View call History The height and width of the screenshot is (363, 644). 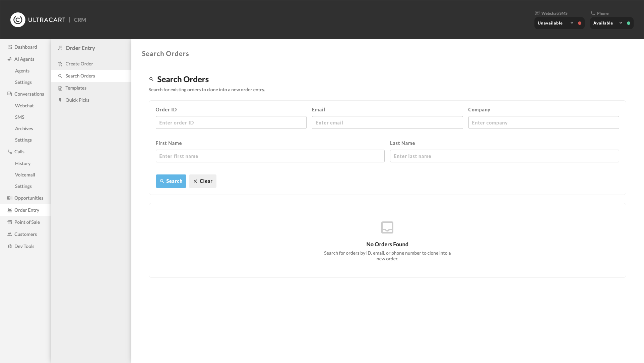tap(22, 163)
